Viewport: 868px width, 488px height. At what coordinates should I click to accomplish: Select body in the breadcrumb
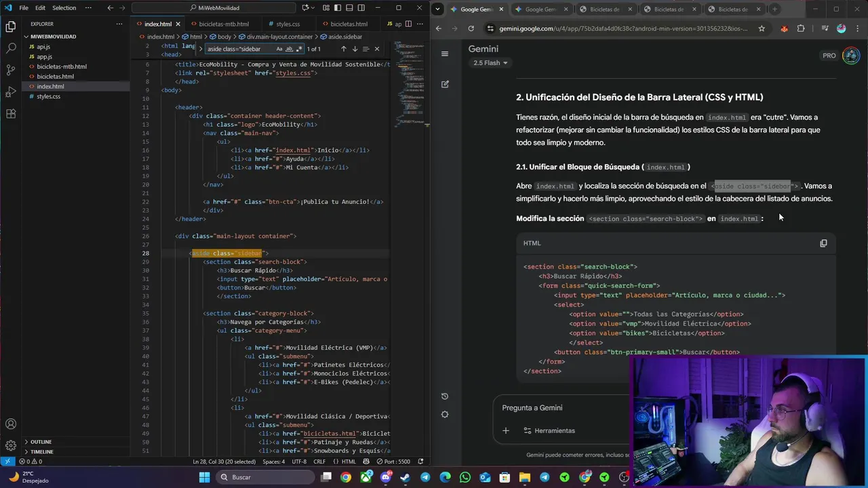click(224, 37)
